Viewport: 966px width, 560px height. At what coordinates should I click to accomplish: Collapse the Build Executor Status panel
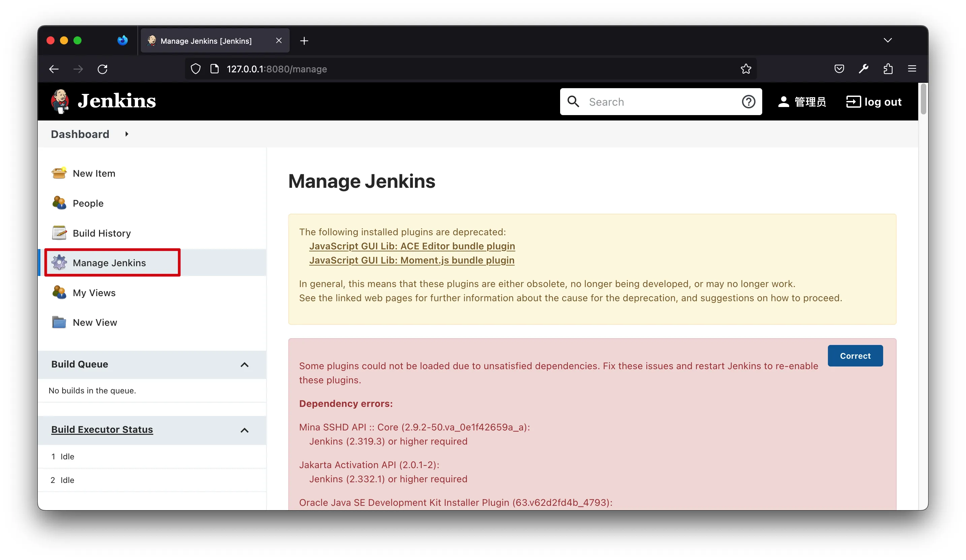(x=244, y=430)
